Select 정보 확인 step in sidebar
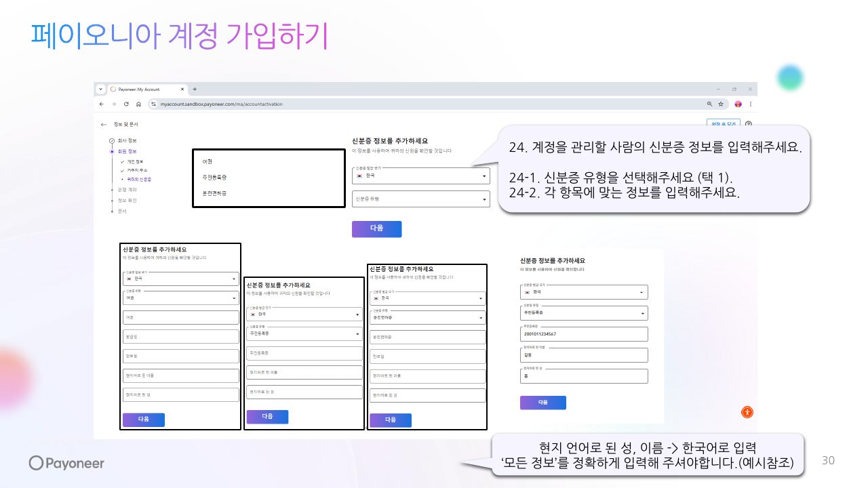 [x=127, y=201]
